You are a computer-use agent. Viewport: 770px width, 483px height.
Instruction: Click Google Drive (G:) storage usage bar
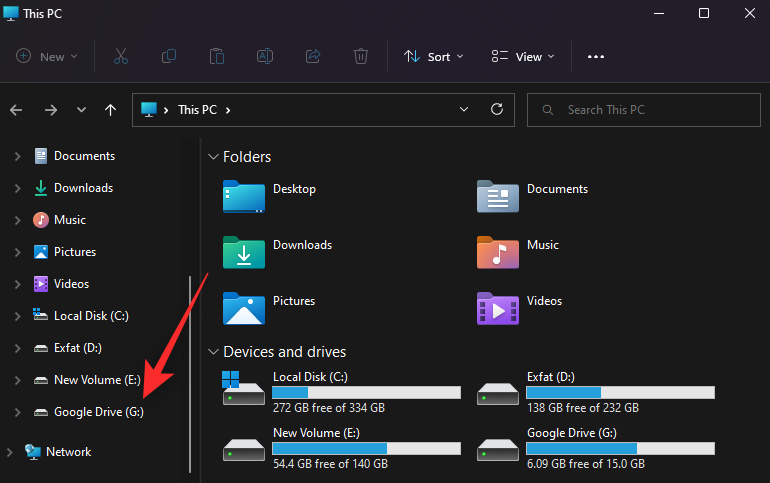click(620, 448)
